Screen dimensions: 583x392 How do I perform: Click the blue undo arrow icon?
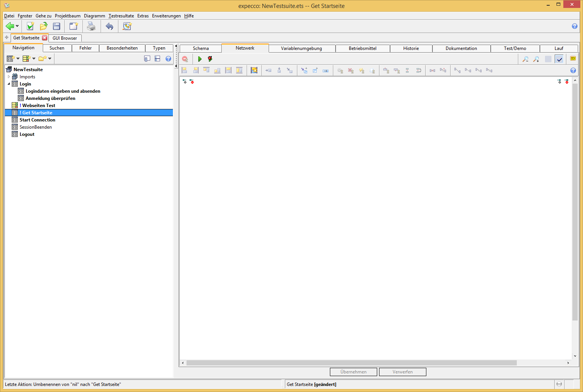[x=109, y=26]
